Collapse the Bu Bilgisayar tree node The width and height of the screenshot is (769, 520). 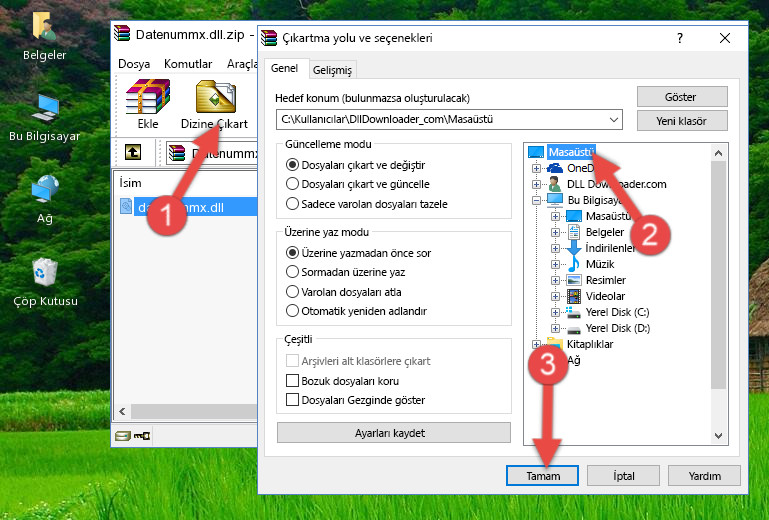tap(536, 200)
